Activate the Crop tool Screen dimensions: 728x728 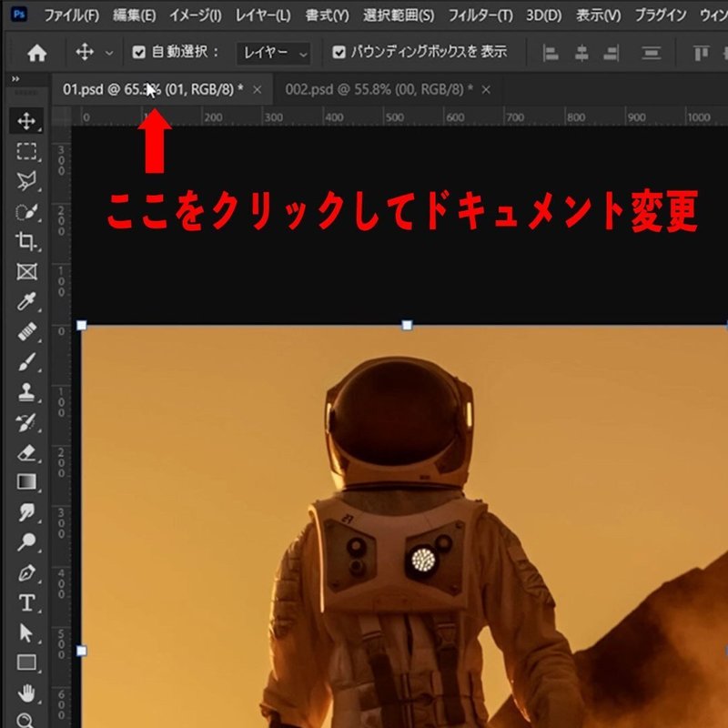[26, 241]
